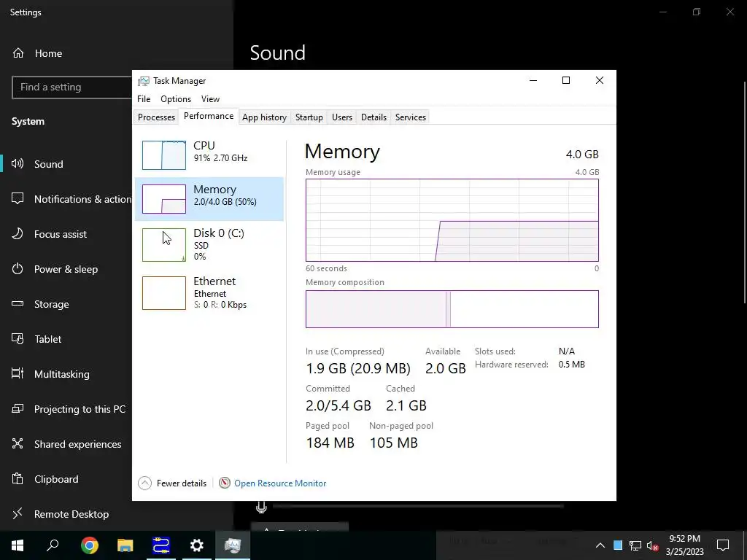Launch Google Chrome from taskbar
The image size is (747, 560).
pyautogui.click(x=90, y=545)
